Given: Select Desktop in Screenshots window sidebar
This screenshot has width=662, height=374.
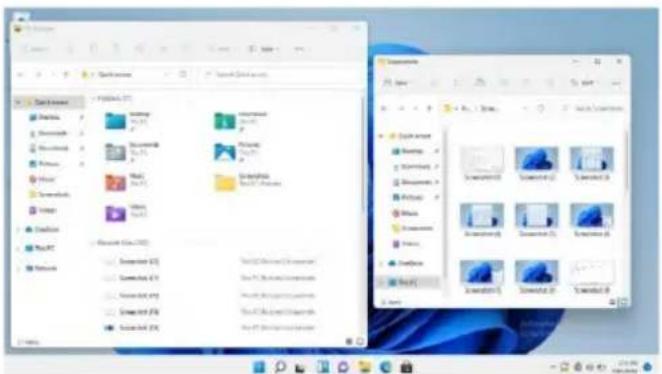Looking at the screenshot, I should pyautogui.click(x=408, y=151).
